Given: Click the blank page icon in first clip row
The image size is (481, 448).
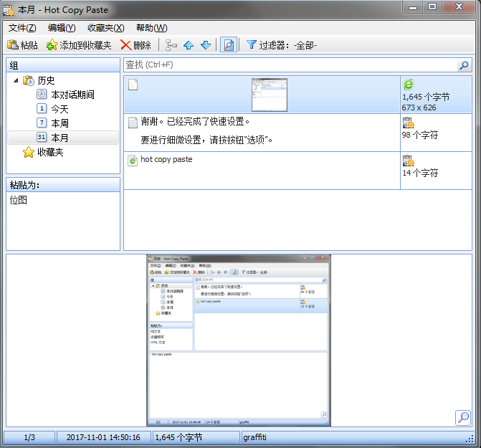Looking at the screenshot, I should 133,85.
